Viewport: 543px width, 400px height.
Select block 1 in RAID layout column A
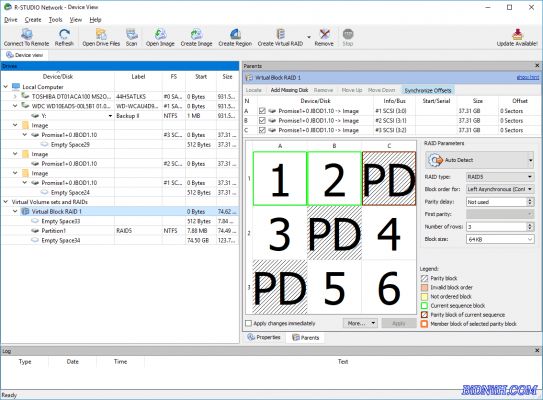click(x=280, y=178)
